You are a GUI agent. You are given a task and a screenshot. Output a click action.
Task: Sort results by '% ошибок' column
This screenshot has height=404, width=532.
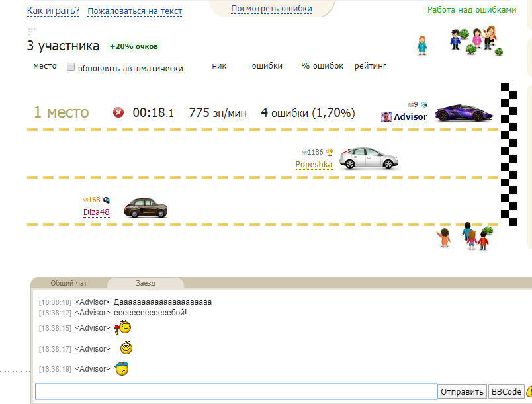point(322,66)
